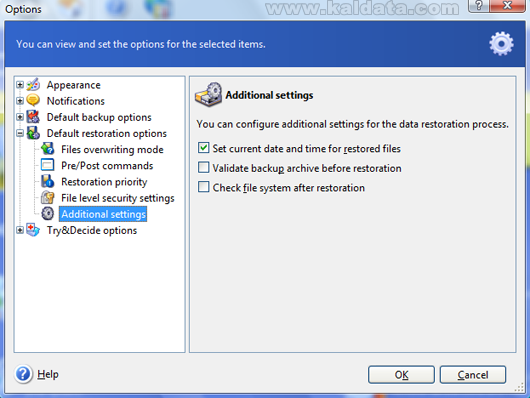The image size is (530, 398).
Task: Expand the Notifications tree node
Action: pos(20,101)
